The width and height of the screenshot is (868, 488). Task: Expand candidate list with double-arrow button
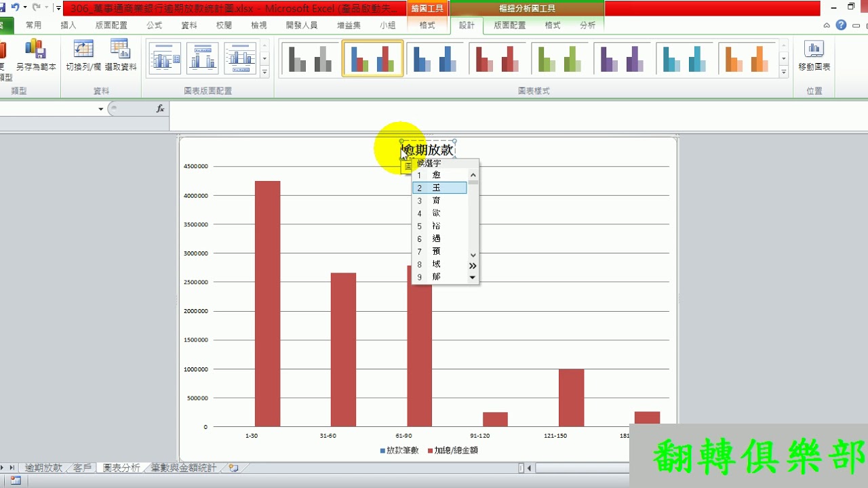click(473, 266)
